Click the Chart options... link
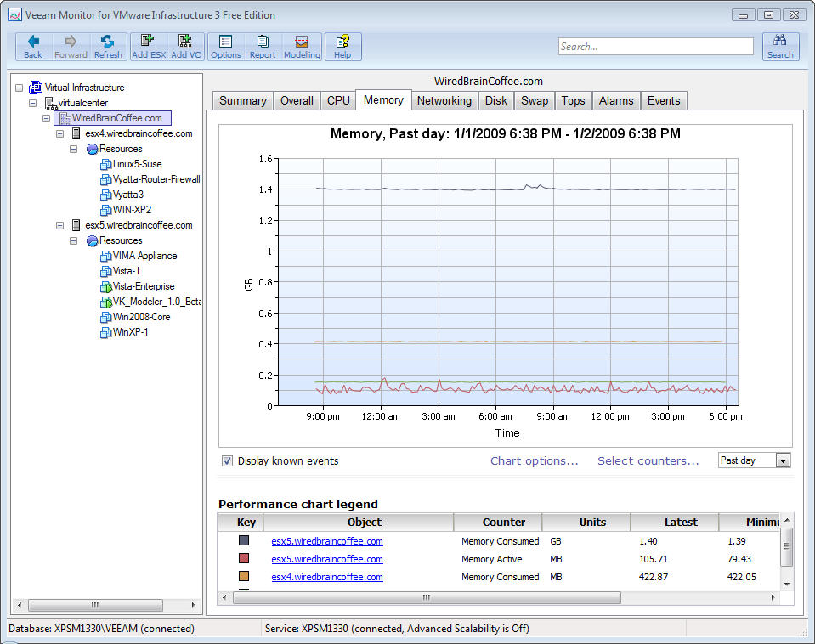Viewport: 815px width, 644px height. click(534, 461)
